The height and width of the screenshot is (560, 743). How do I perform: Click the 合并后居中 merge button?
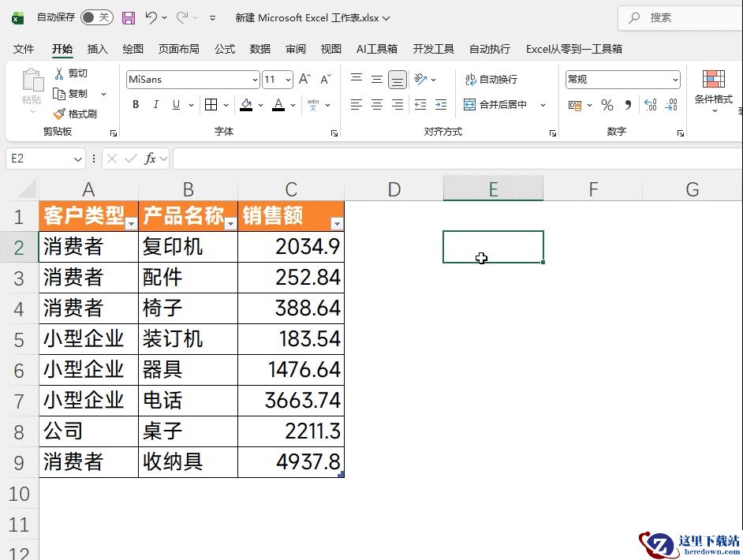pos(496,105)
